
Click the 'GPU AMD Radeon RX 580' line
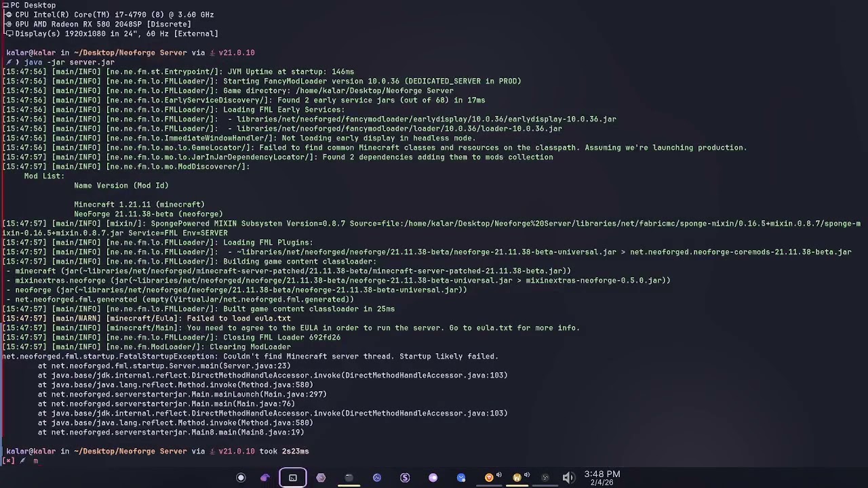[x=98, y=24]
